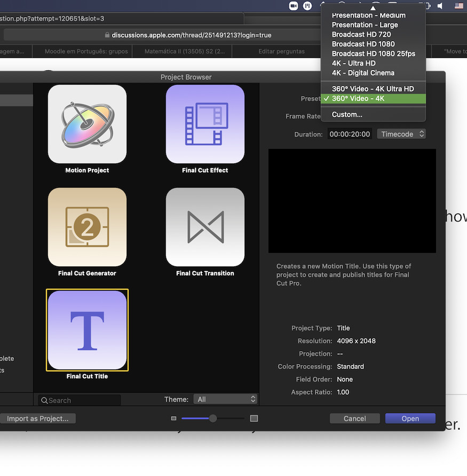Click the small thumbnail size icon
The height and width of the screenshot is (476, 467).
pos(173,418)
